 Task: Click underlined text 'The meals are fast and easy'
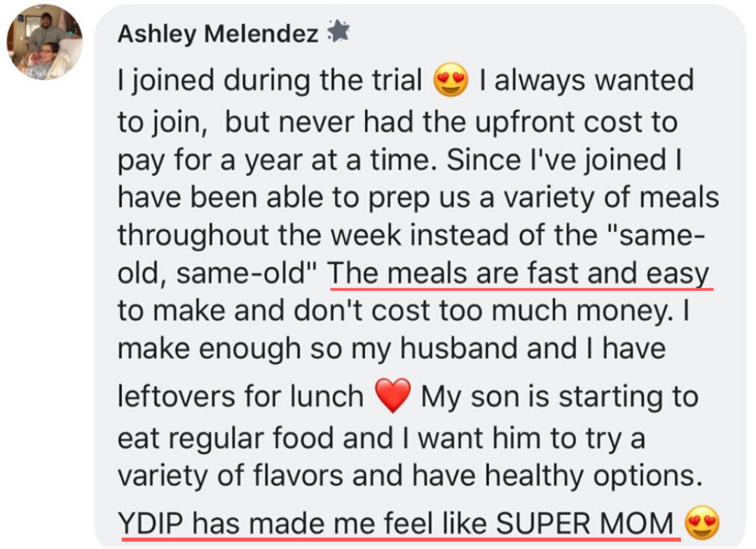pyautogui.click(x=520, y=273)
